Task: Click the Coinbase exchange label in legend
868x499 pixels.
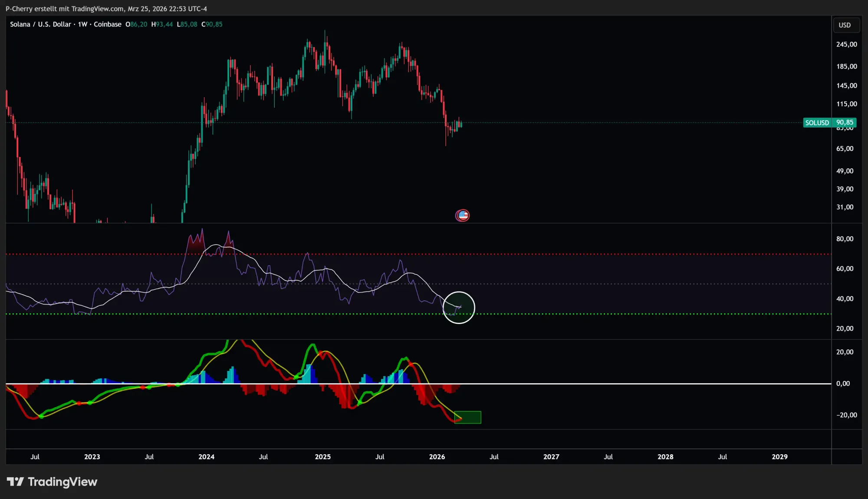Action: [107, 24]
